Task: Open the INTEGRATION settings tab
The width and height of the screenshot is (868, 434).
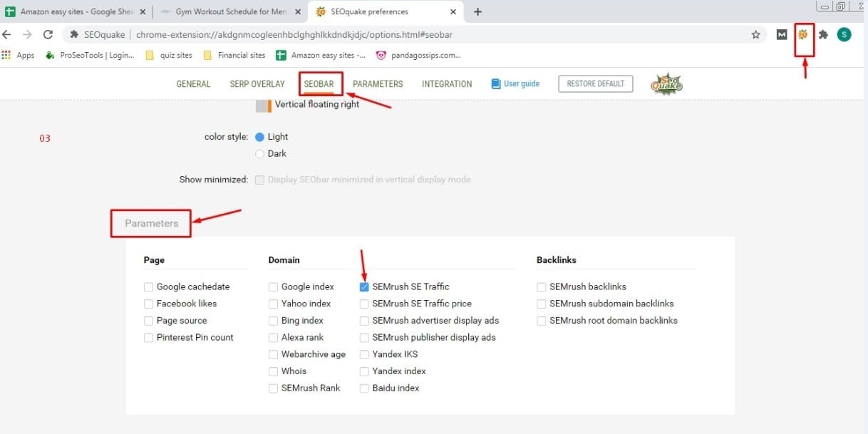Action: click(447, 84)
